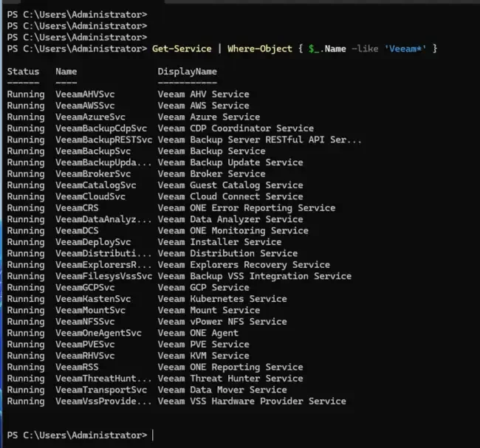Select the VeeamMountSvc service name
Screen dimensions: 480x448
click(90, 310)
